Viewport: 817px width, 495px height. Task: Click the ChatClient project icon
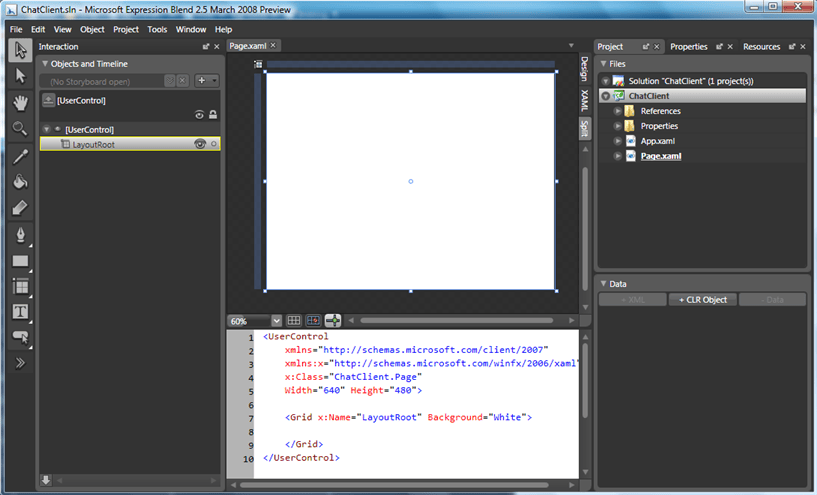point(618,96)
